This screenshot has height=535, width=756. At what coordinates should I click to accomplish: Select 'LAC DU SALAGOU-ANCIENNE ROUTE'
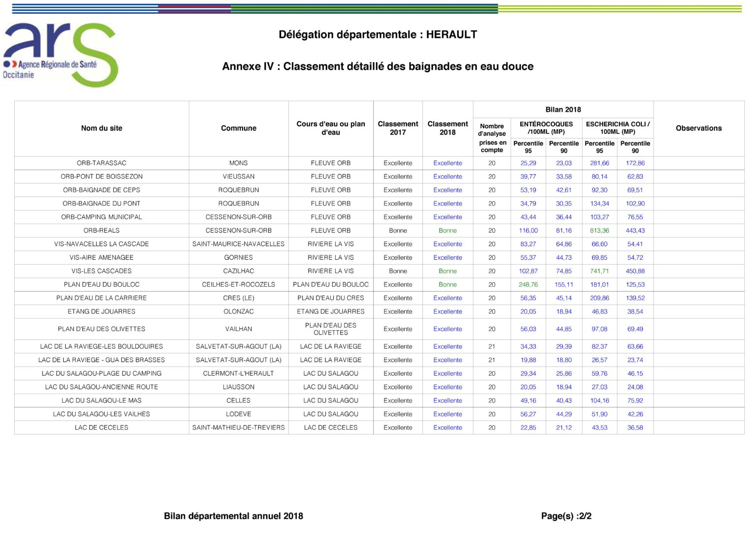click(102, 387)
